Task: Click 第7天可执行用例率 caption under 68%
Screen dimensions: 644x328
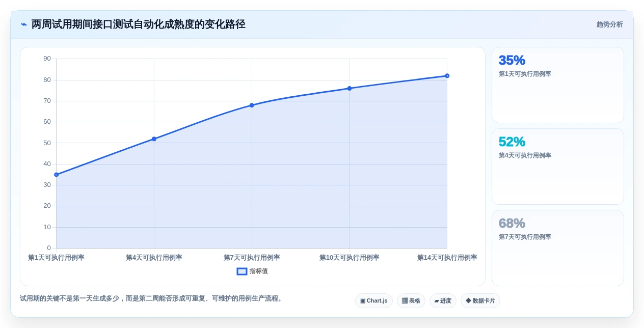Action: point(525,237)
